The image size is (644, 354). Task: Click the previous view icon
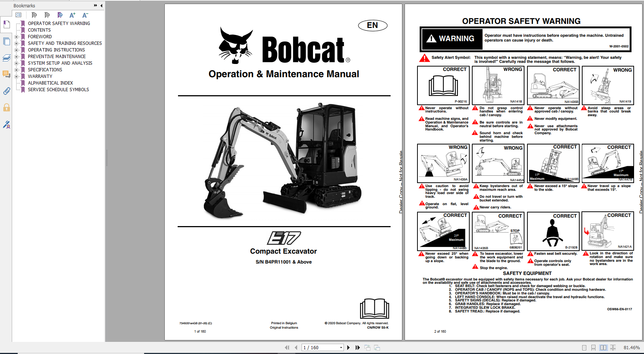(367, 347)
